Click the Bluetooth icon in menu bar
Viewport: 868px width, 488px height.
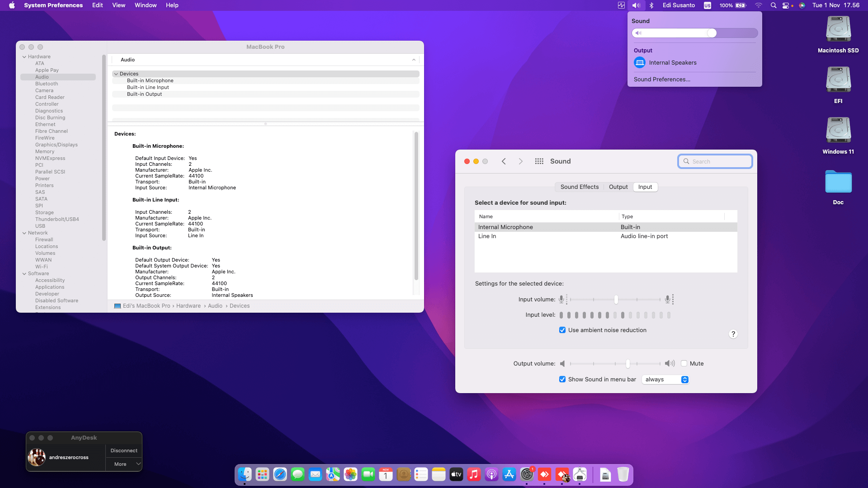651,5
